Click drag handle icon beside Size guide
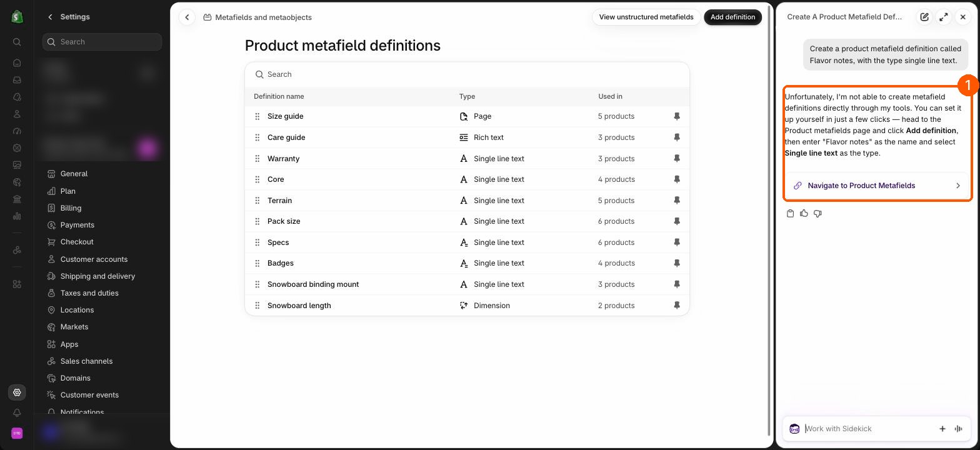 point(257,116)
